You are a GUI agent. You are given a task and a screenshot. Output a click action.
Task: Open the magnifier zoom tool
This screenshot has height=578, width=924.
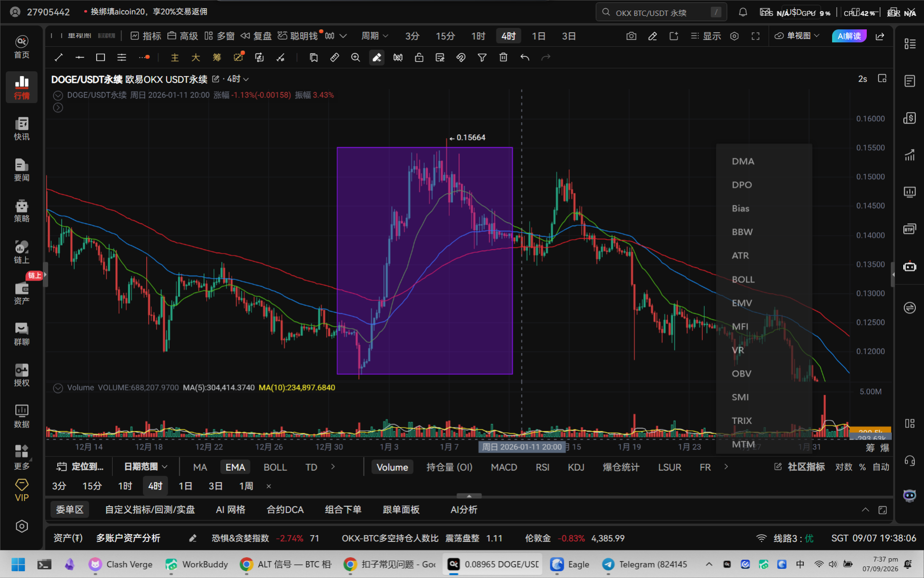pyautogui.click(x=355, y=58)
